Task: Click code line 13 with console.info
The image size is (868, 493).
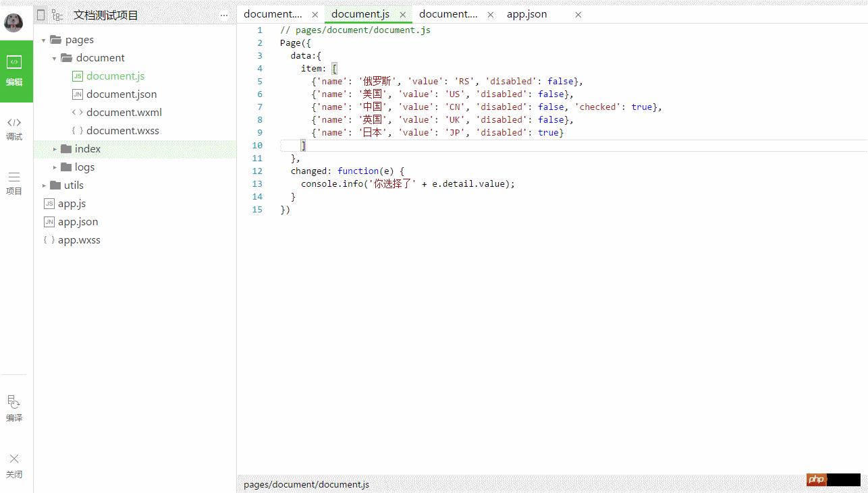Action: (x=407, y=184)
